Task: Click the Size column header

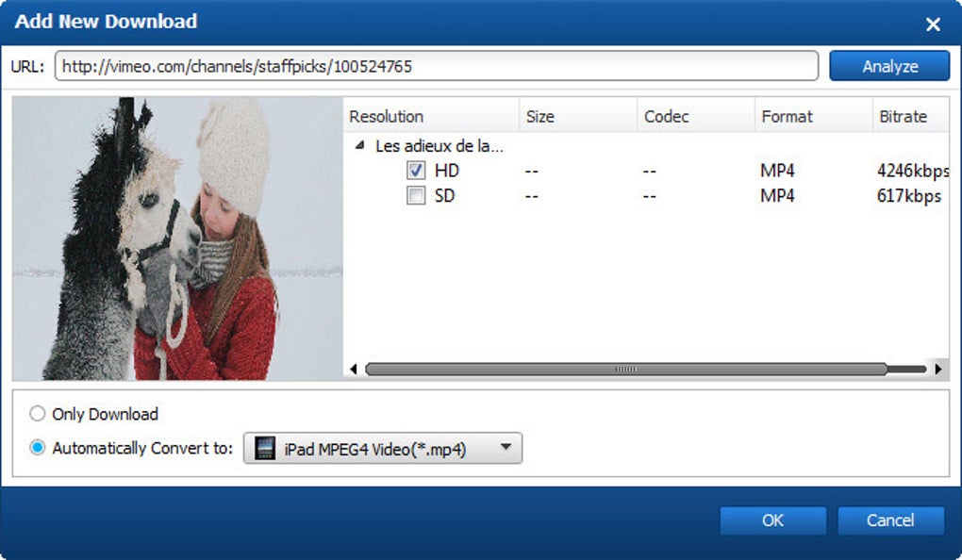Action: [x=578, y=116]
